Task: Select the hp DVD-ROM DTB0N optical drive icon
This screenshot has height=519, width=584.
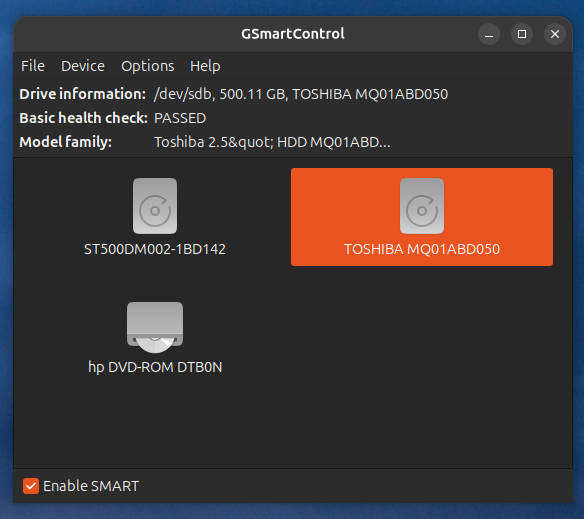Action: click(x=155, y=327)
